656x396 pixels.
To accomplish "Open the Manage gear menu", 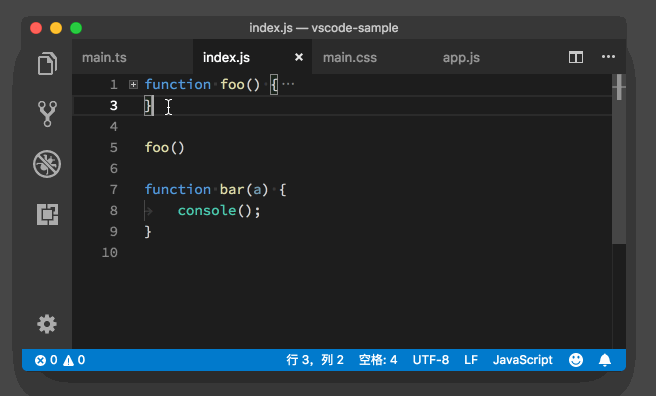I will [x=47, y=324].
